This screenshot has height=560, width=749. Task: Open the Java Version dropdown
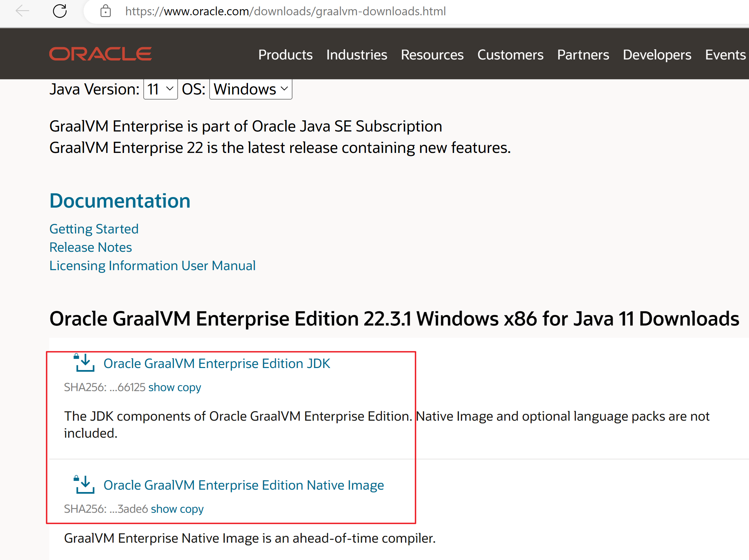160,89
